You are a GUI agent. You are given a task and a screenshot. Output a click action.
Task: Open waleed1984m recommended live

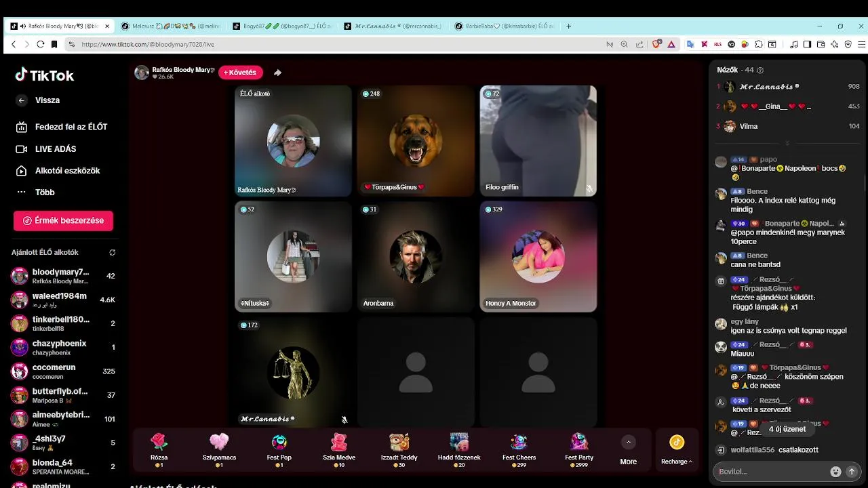(64, 300)
